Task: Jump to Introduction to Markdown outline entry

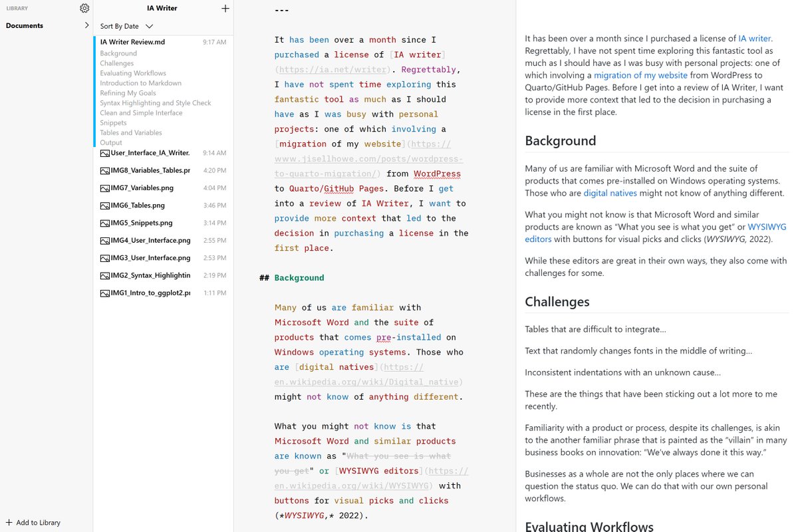Action: pos(140,83)
